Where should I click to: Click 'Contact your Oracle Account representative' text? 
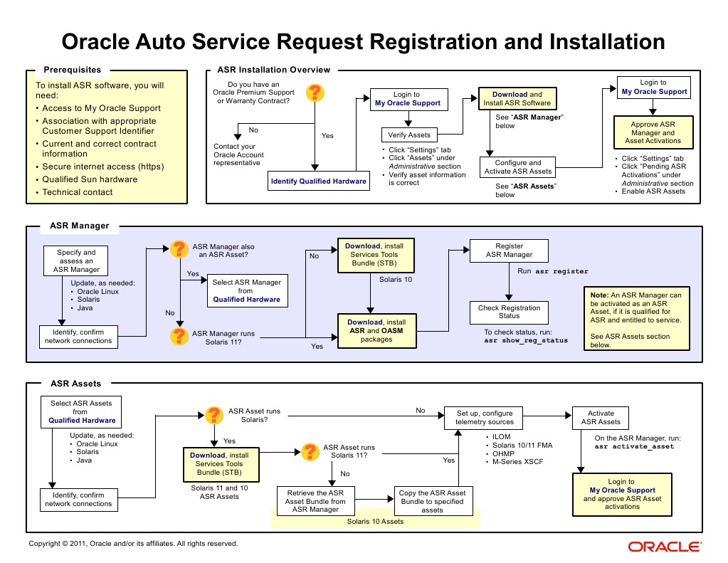coord(238,154)
